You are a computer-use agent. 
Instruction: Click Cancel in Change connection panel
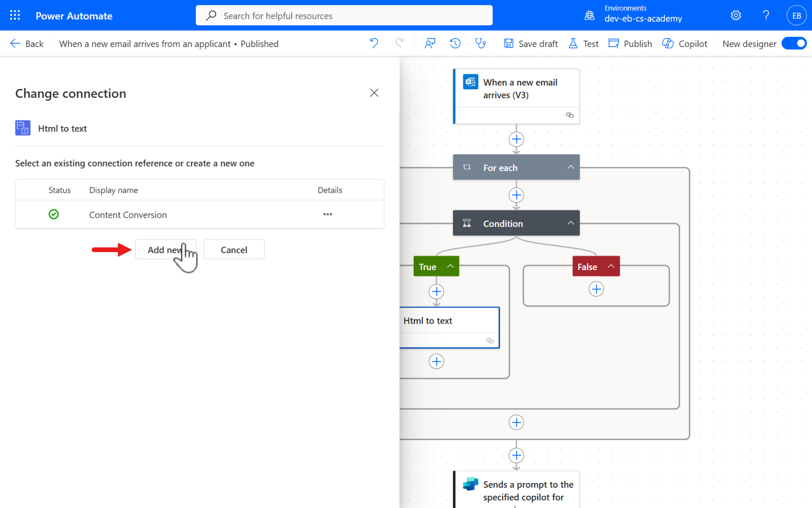(234, 250)
